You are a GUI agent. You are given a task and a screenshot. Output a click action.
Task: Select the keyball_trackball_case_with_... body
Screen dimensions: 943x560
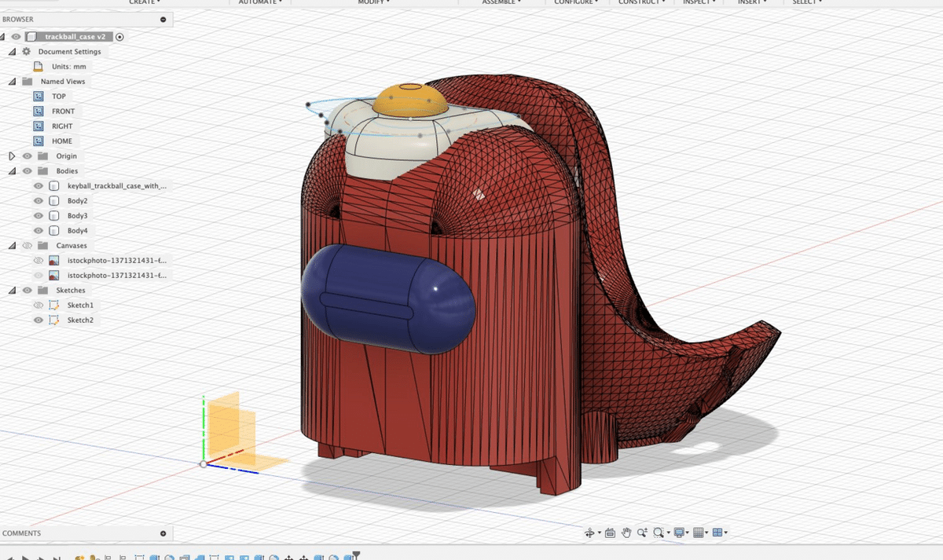117,186
